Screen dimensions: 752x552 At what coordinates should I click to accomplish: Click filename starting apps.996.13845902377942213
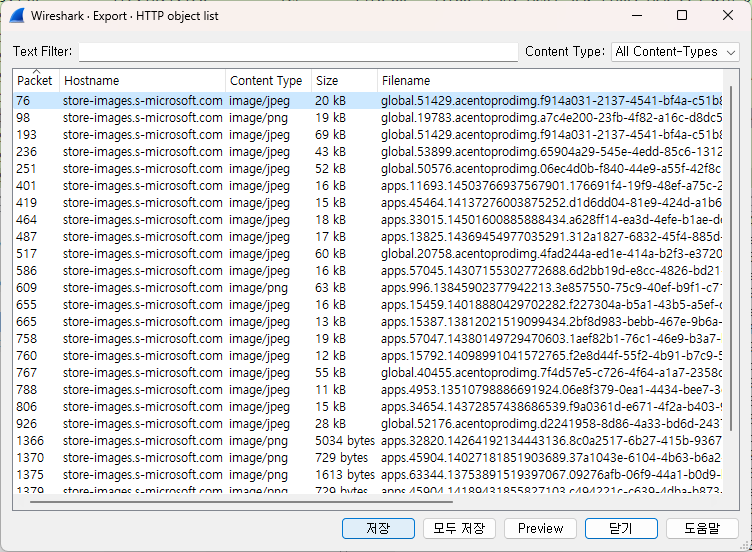coord(551,288)
